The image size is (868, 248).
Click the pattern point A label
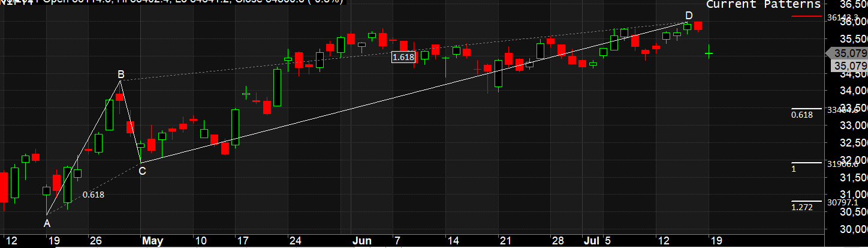[47, 223]
